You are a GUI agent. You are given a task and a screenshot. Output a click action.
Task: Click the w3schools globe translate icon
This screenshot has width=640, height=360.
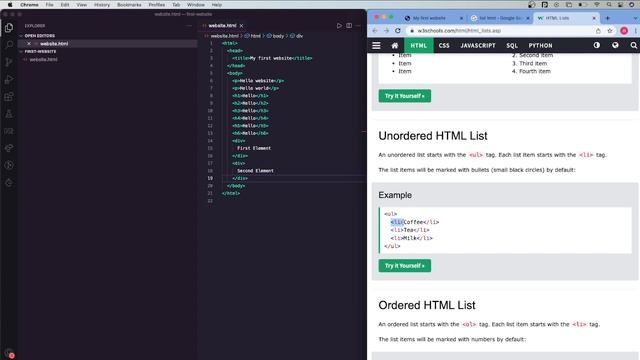click(615, 45)
